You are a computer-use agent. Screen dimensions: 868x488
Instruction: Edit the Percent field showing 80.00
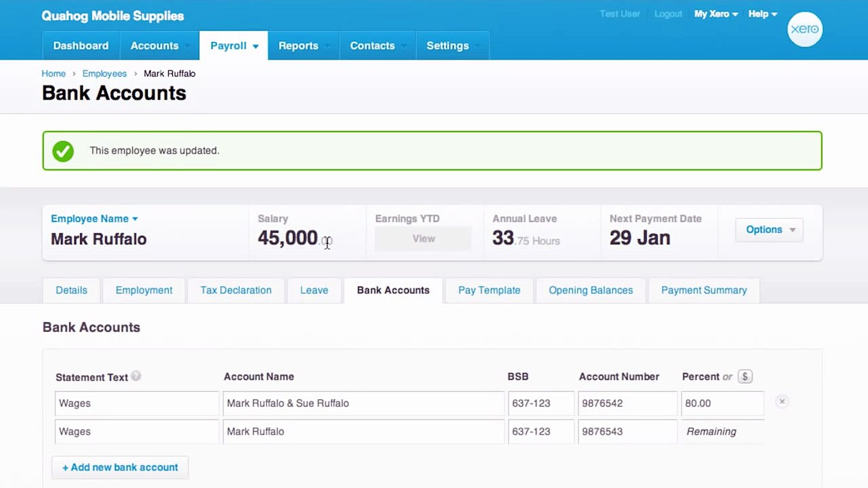(x=722, y=403)
